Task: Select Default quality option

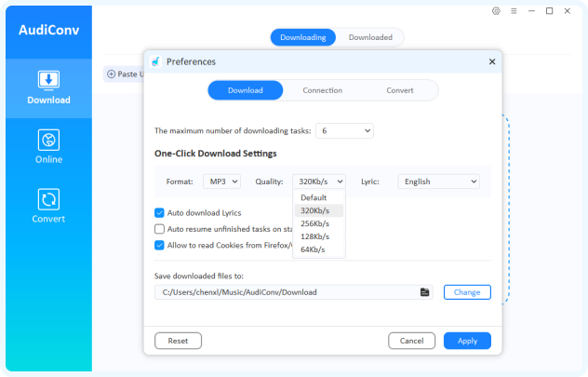Action: click(319, 197)
